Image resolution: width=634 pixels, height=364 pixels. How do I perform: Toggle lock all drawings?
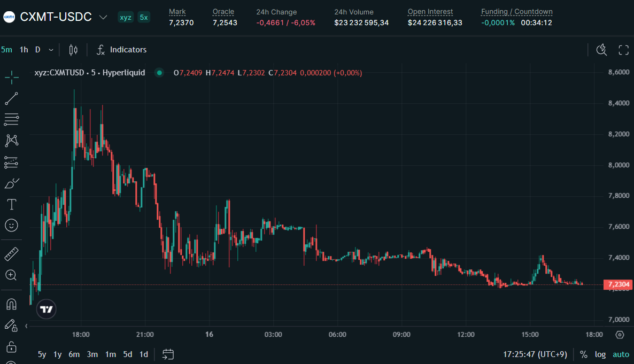click(11, 346)
